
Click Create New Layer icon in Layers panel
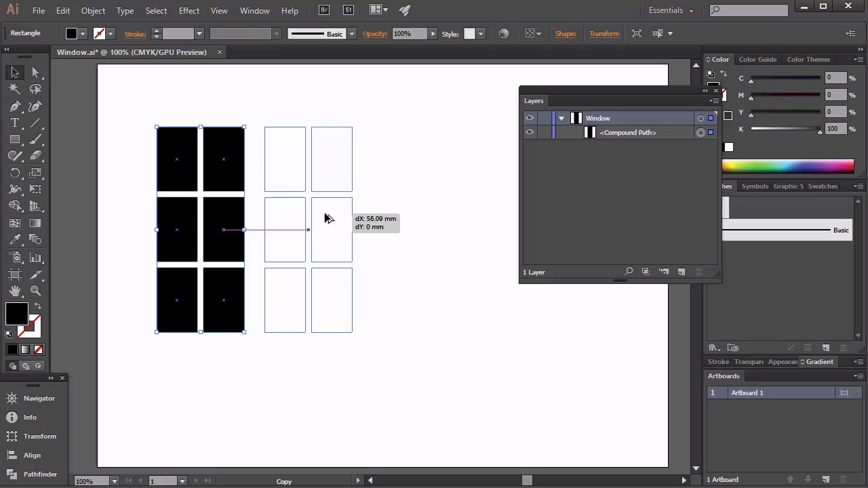point(682,272)
